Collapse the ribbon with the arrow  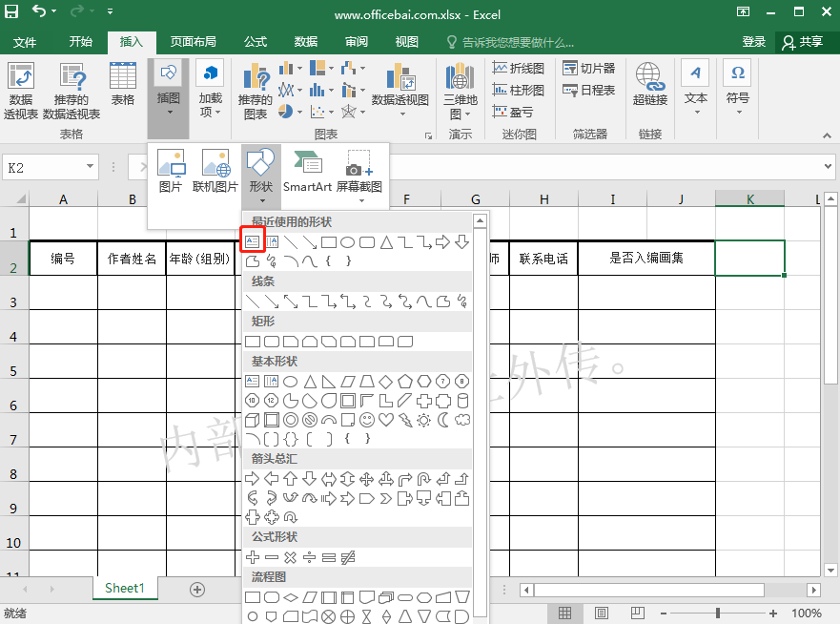pyautogui.click(x=828, y=135)
